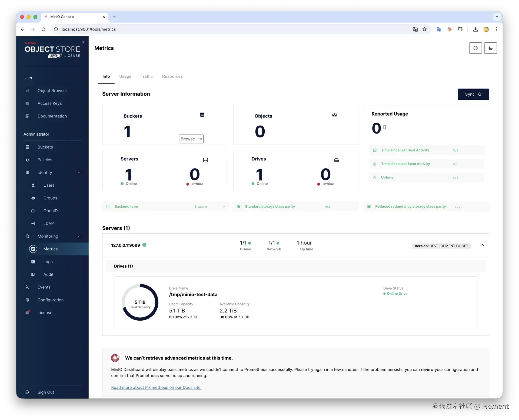Expand the Backend type Erasure dropdown
Image resolution: width=519 pixels, height=420 pixels.
224,207
